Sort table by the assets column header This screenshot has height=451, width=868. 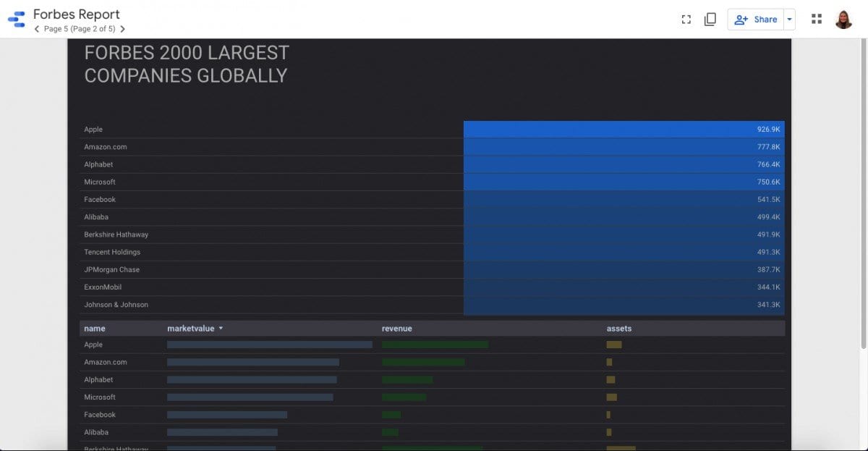click(x=619, y=329)
